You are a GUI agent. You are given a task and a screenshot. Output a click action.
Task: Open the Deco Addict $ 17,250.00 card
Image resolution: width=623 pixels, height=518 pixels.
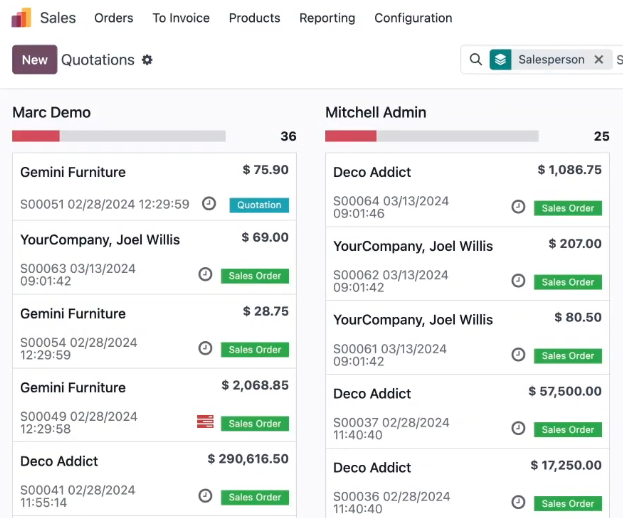click(467, 483)
